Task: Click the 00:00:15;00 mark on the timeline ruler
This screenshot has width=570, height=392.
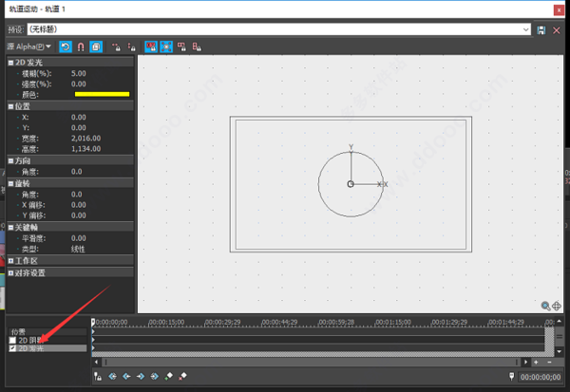Action: coord(166,323)
